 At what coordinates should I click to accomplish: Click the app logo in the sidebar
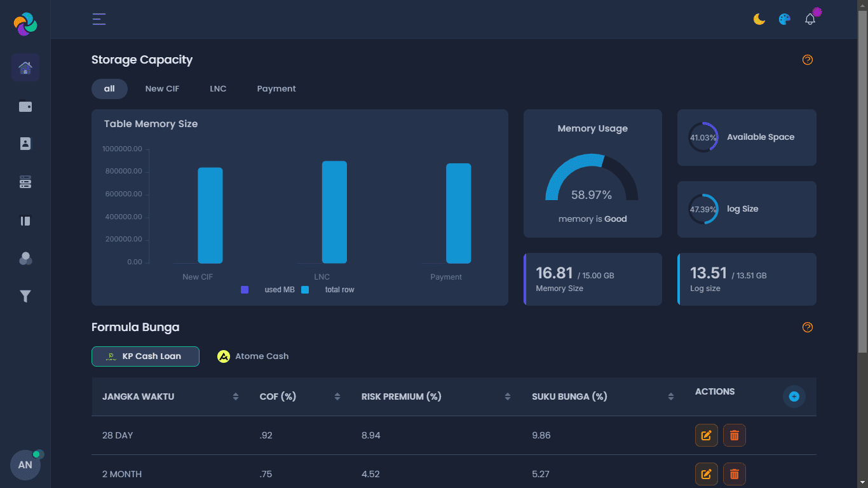tap(25, 24)
